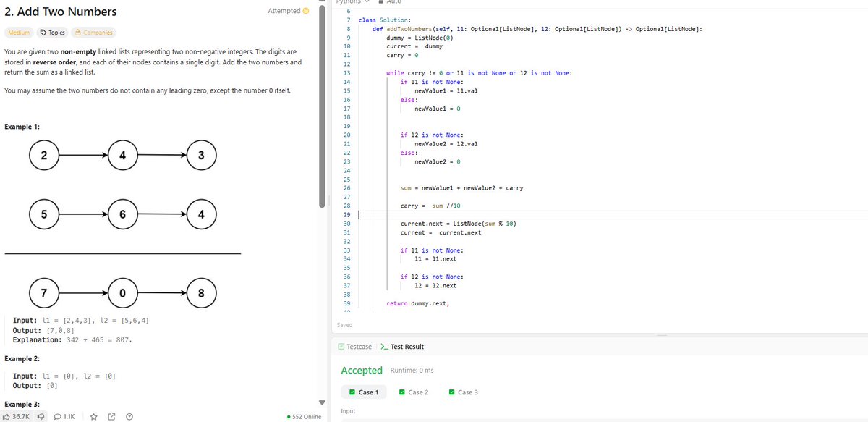Image resolution: width=868 pixels, height=422 pixels.
Task: Click the down arrow of description scrollbar
Action: 323,402
